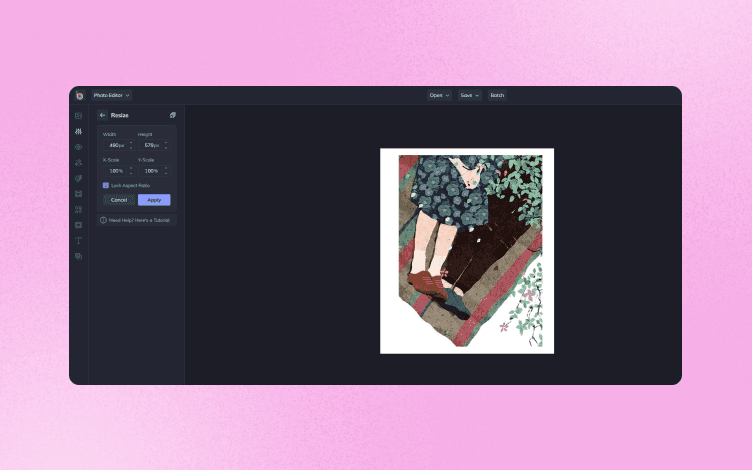The height and width of the screenshot is (470, 752).
Task: Cancel the resize operation
Action: [x=119, y=200]
